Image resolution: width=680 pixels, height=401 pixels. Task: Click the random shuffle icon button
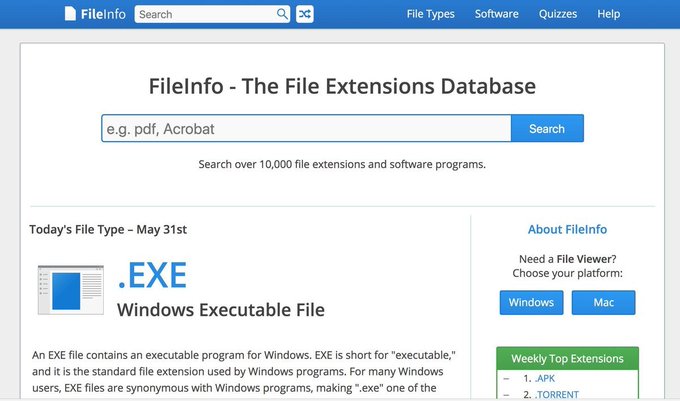click(304, 14)
